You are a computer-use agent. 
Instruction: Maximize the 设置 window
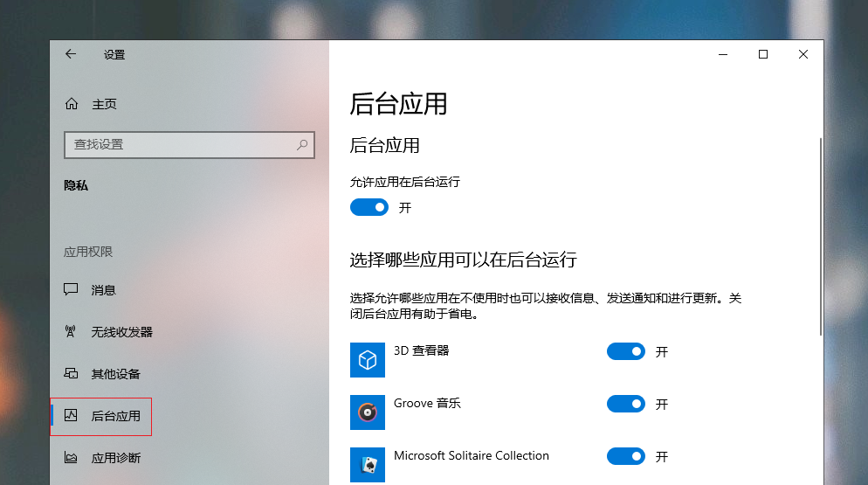pyautogui.click(x=763, y=54)
